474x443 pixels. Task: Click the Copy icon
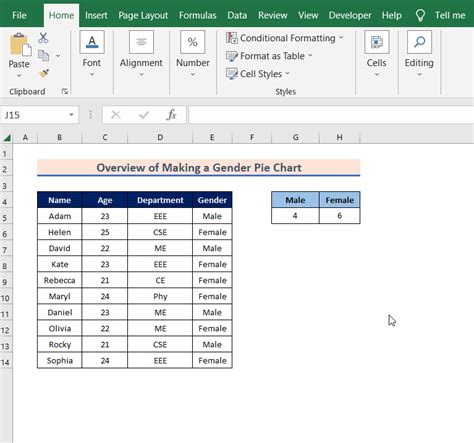pyautogui.click(x=43, y=56)
